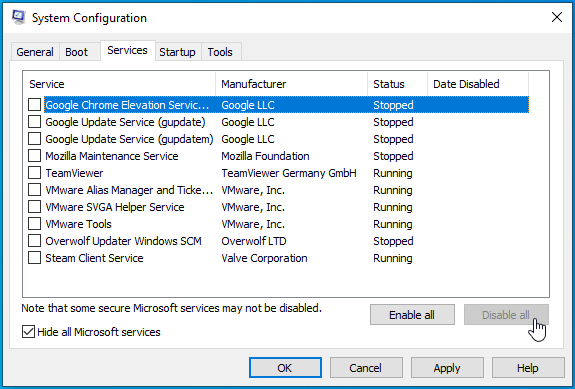Confirm with the OK button
Viewport: 575px width, 389px height.
(285, 368)
